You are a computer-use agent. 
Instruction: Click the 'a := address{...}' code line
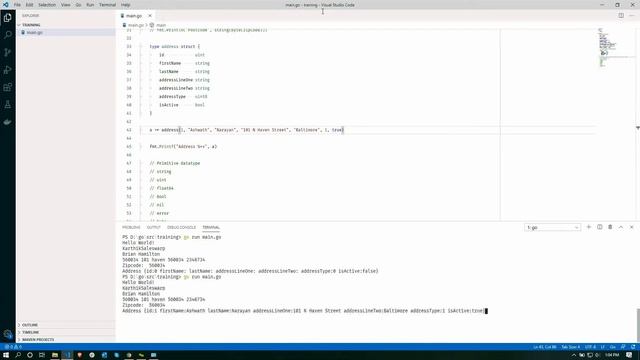[247, 130]
